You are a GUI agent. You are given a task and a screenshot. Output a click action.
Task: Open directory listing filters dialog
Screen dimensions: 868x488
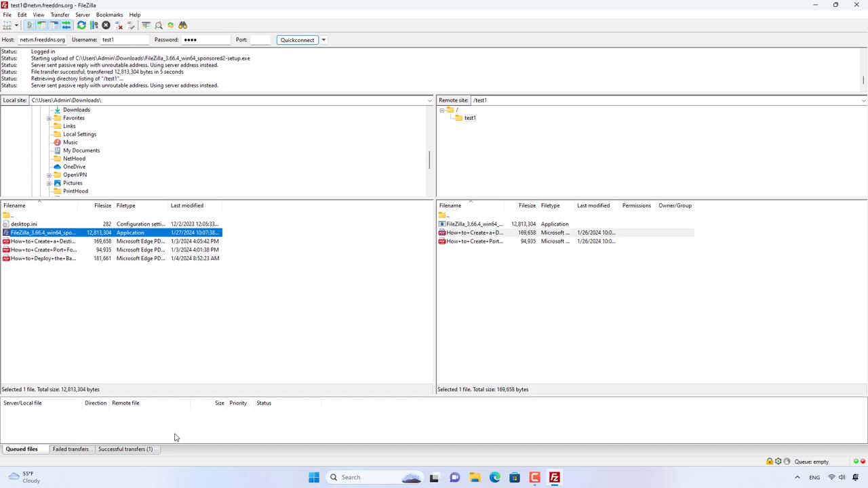pos(146,25)
